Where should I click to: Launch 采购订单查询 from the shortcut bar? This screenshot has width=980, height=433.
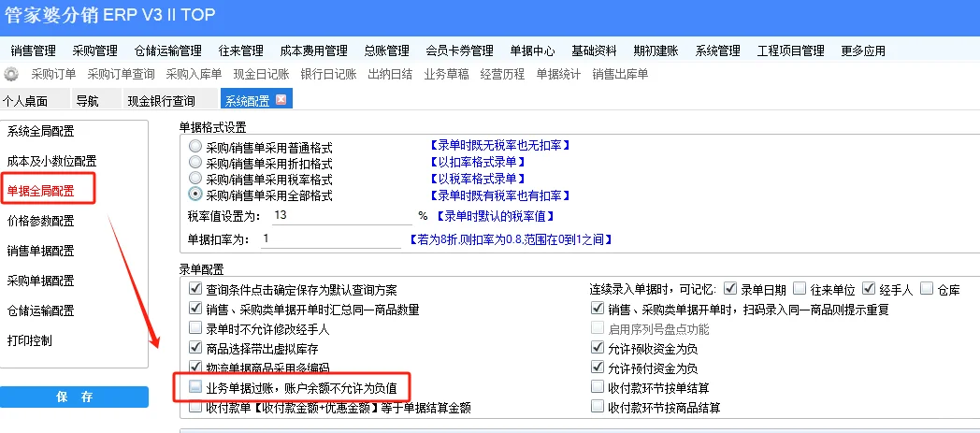click(x=122, y=75)
